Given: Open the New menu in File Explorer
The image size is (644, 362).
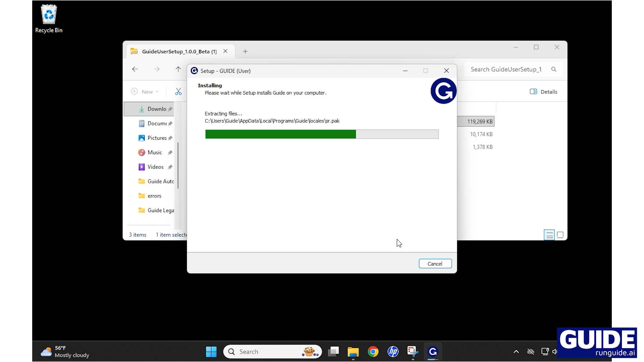Looking at the screenshot, I should [145, 92].
